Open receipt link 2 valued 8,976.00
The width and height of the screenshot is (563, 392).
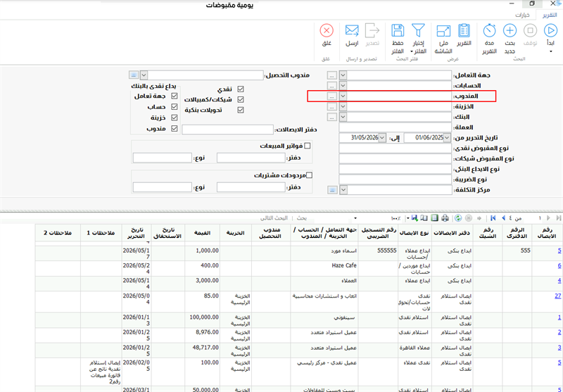(x=559, y=332)
